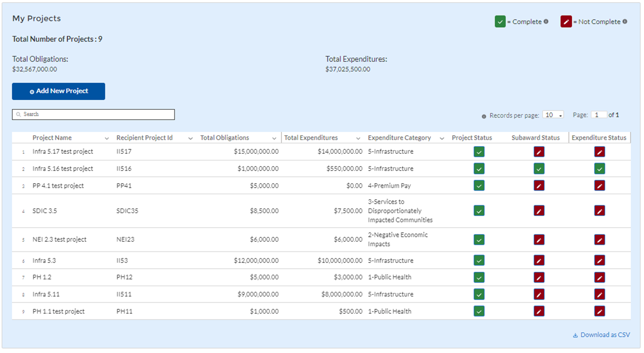The width and height of the screenshot is (644, 353).
Task: Click Expenditure Status pencil icon for PP 4.1
Action: point(599,186)
